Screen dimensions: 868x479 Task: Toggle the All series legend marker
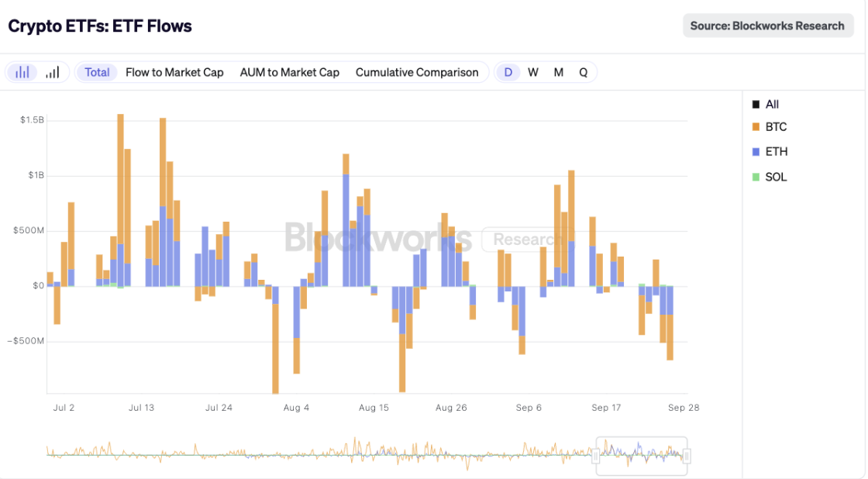click(x=756, y=105)
